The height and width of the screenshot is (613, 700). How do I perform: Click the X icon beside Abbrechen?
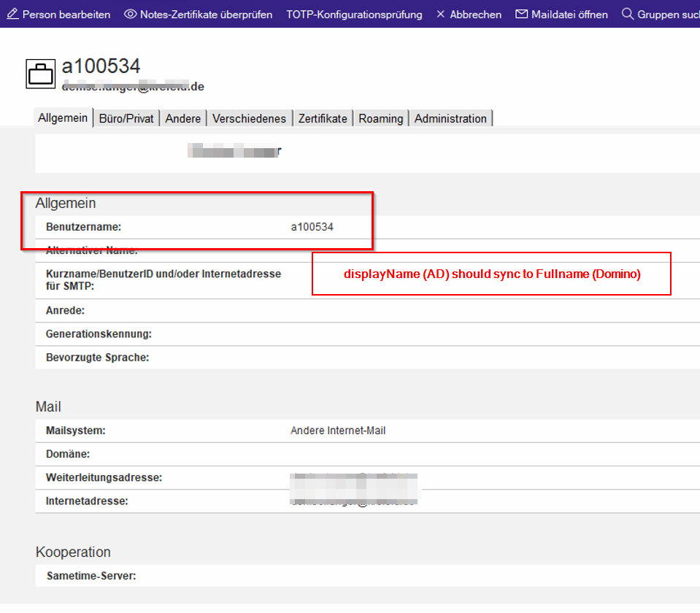tap(440, 15)
